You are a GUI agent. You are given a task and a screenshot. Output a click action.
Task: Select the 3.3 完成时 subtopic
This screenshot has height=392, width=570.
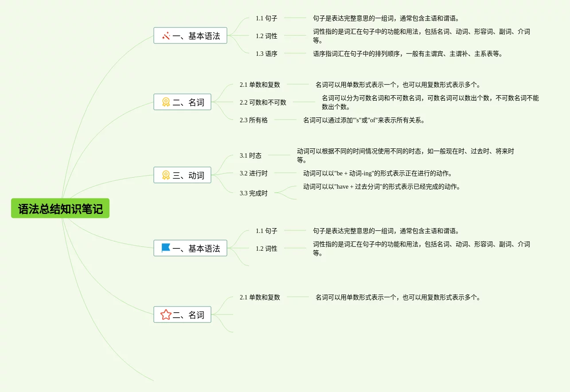(x=254, y=194)
